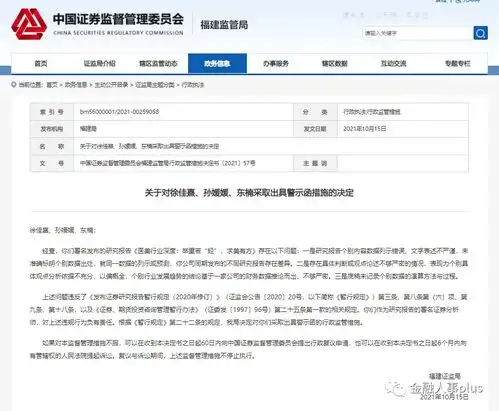This screenshot has height=411, width=499.
Task: Open the 辖区监管动态 navigation tab
Action: tap(158, 63)
